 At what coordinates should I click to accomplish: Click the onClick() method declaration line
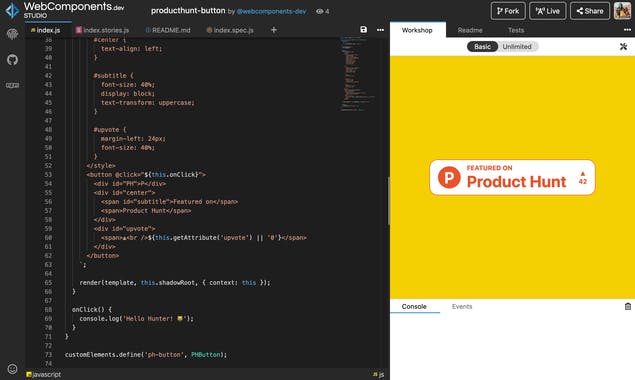pos(92,310)
